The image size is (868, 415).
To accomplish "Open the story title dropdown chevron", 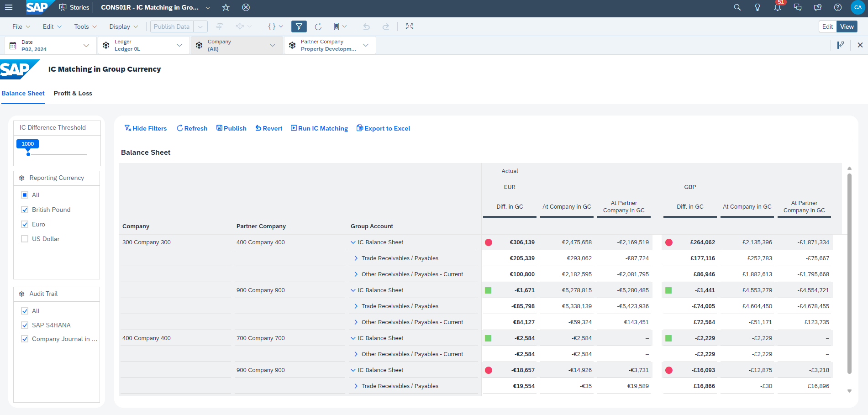I will pyautogui.click(x=208, y=8).
